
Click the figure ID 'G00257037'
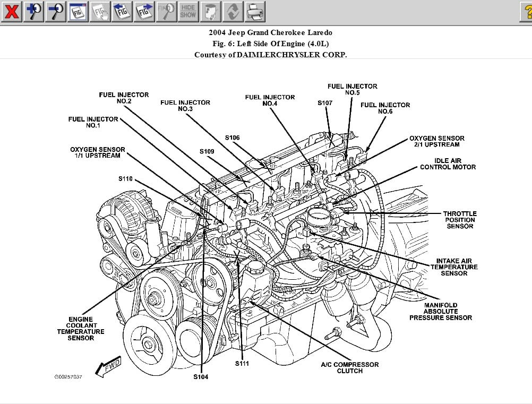click(x=68, y=377)
